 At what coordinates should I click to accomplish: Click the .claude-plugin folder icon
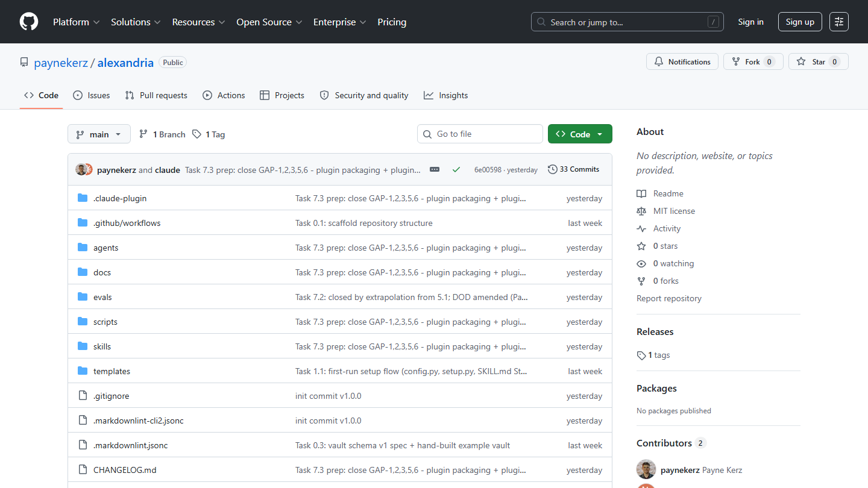83,198
